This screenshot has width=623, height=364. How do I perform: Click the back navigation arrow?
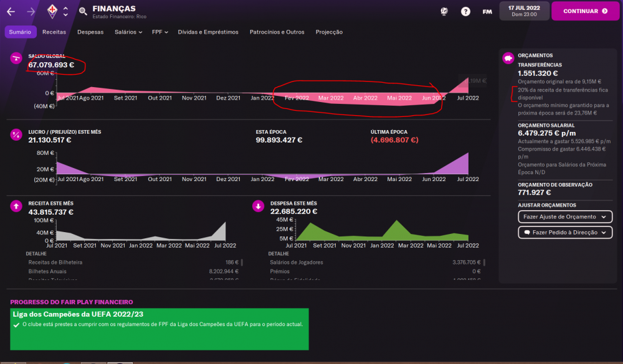[11, 12]
